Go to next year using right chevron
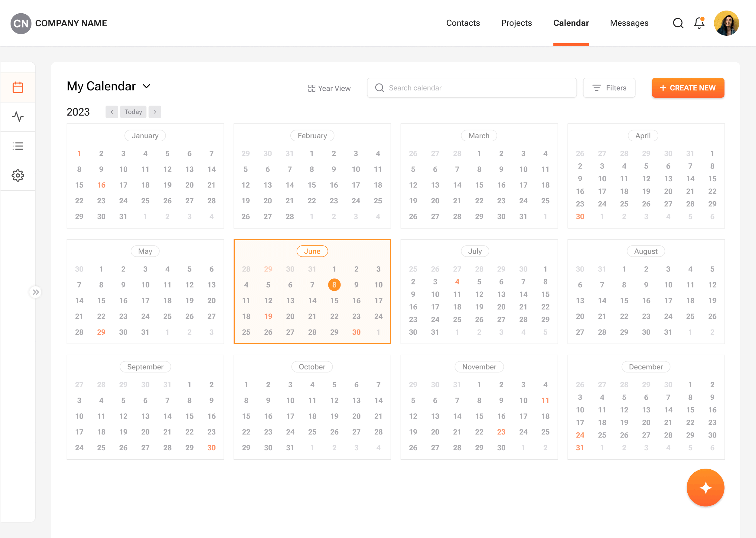The image size is (756, 538). point(155,112)
